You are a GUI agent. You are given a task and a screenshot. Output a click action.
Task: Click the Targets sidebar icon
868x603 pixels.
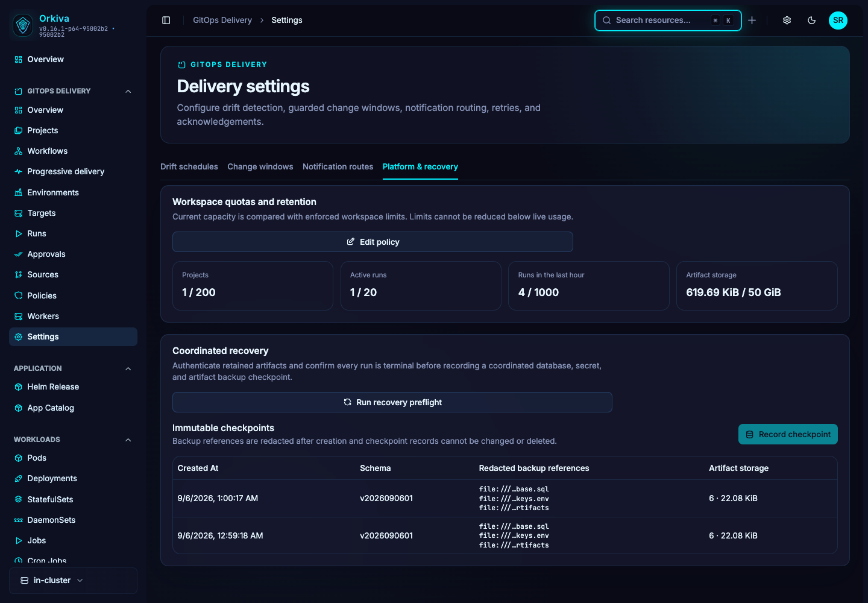[19, 213]
